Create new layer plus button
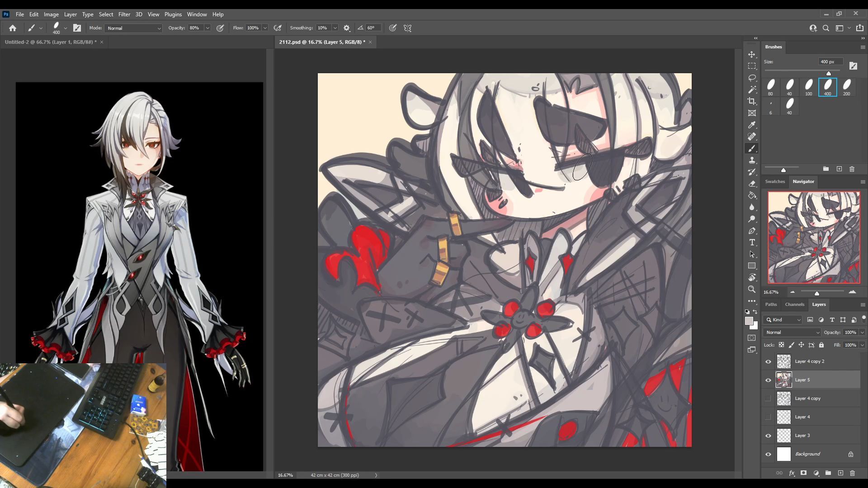 (840, 473)
